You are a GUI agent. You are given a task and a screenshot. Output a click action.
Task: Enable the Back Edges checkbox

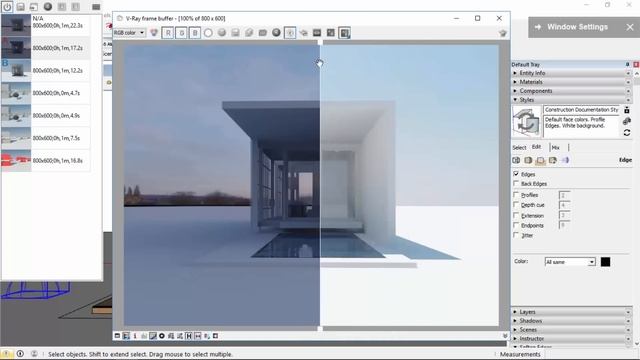[516, 184]
